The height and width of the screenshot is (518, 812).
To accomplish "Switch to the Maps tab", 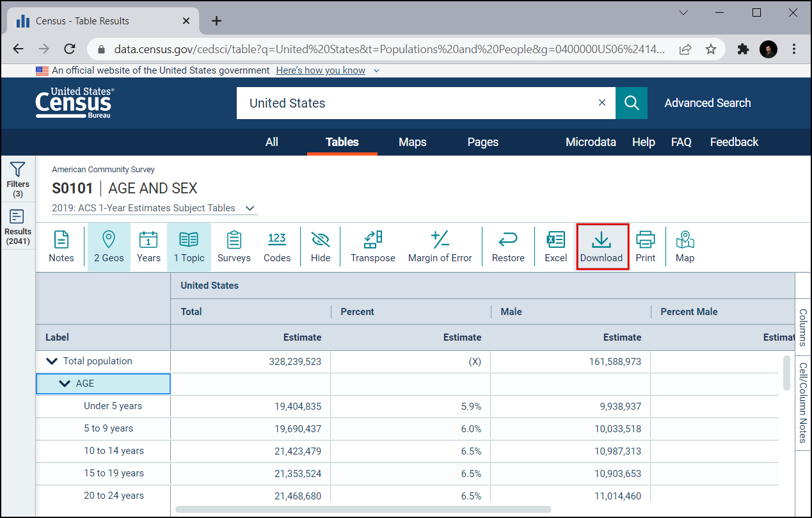I will tap(412, 142).
